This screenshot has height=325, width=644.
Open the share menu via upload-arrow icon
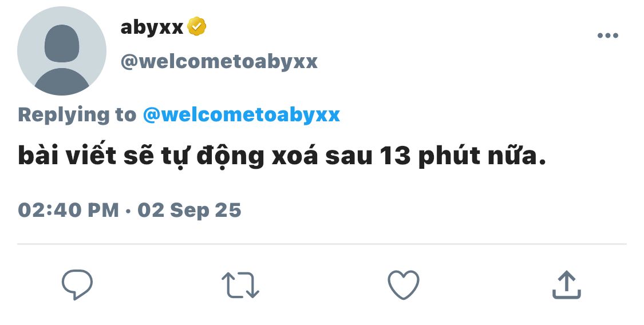pos(566,284)
